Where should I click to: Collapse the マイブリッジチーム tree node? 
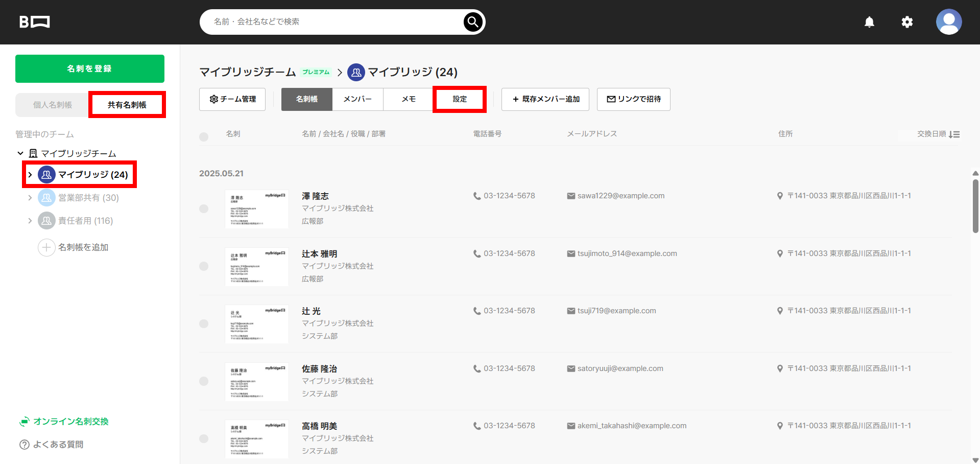click(x=20, y=153)
